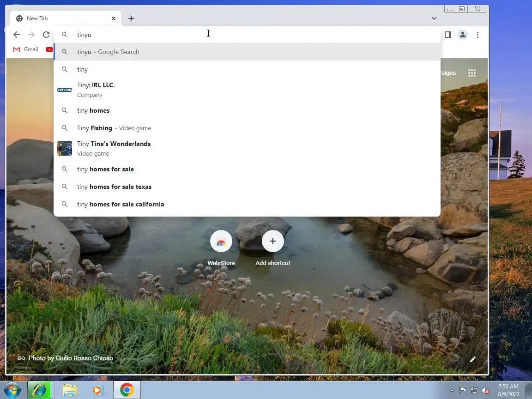Open the Google apps grid
Image resolution: width=532 pixels, height=399 pixels.
point(472,73)
